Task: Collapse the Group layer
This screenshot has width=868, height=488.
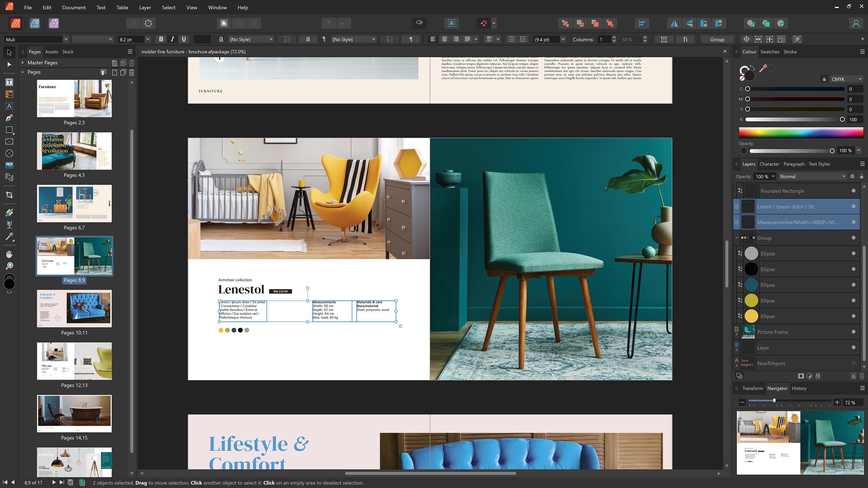Action: (x=737, y=238)
